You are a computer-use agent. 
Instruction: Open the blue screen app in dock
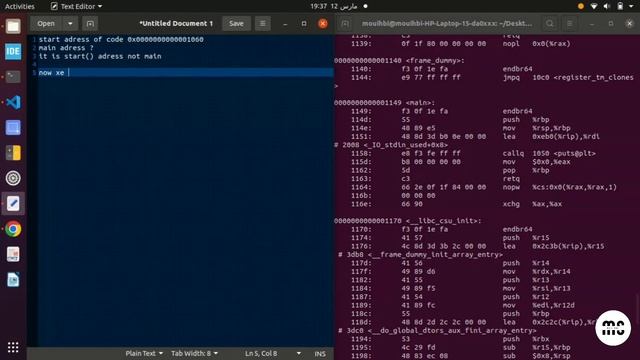13,127
